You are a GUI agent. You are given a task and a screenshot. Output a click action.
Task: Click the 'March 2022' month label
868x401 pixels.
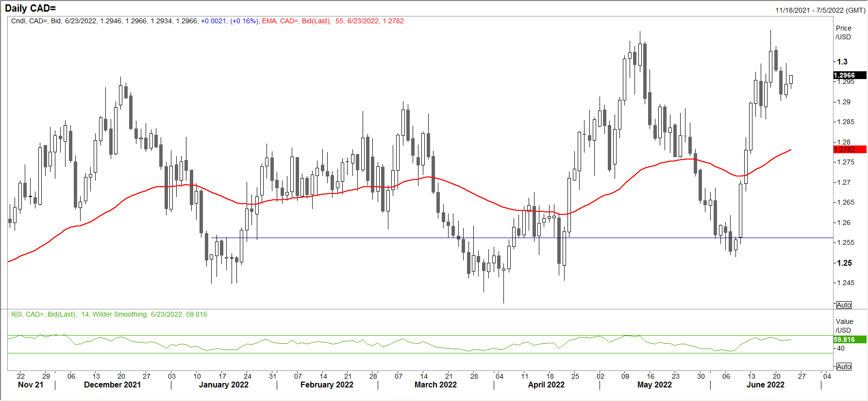pyautogui.click(x=435, y=385)
